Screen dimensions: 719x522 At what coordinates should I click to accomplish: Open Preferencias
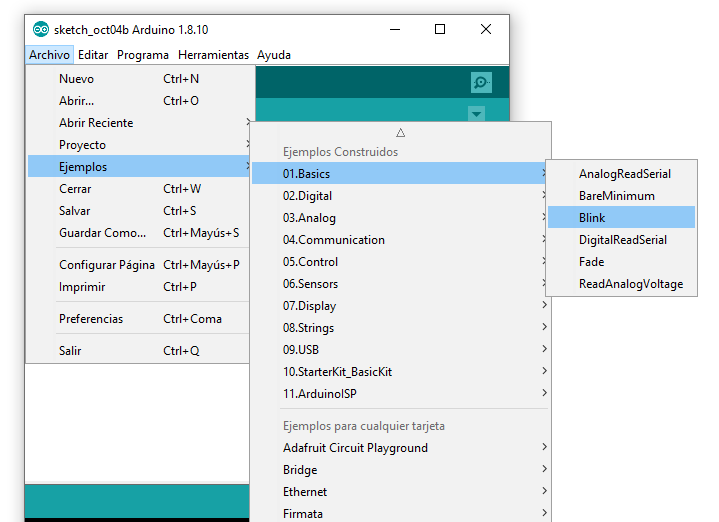pyautogui.click(x=138, y=319)
